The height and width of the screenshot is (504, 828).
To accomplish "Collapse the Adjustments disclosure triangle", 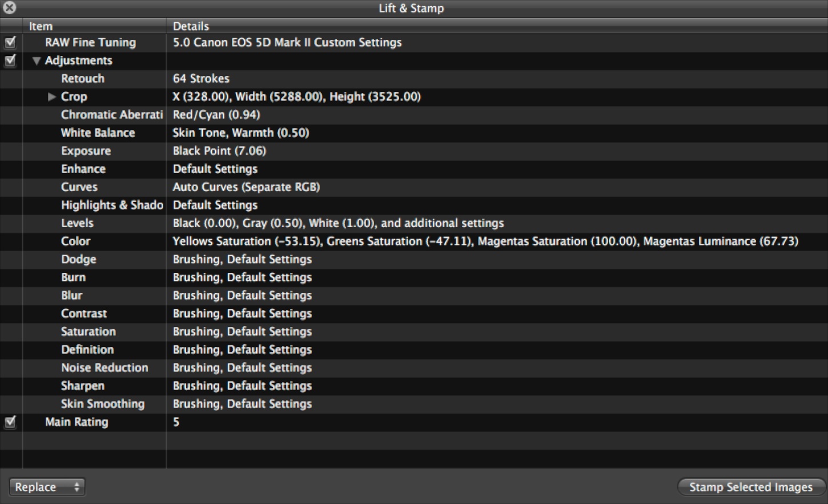I will 37,61.
